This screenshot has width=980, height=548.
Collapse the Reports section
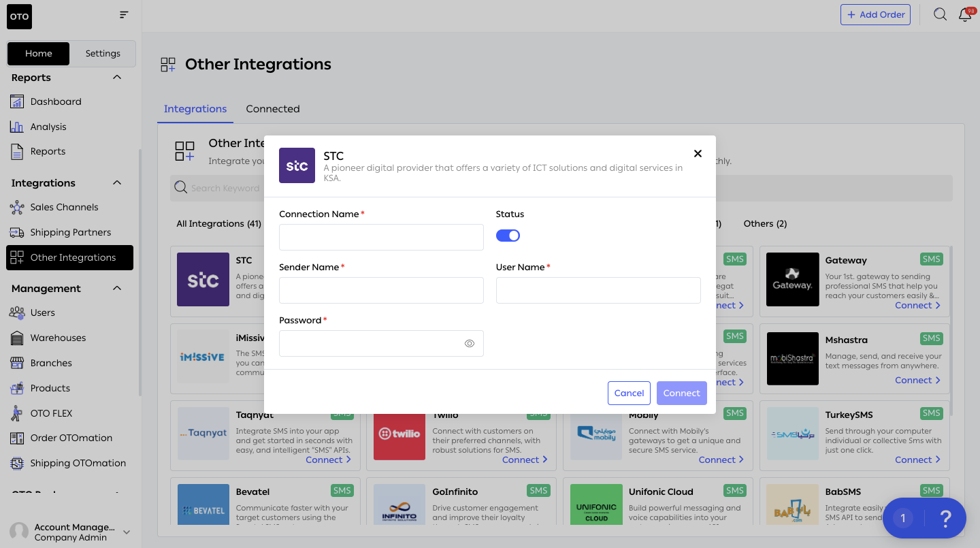pos(117,78)
